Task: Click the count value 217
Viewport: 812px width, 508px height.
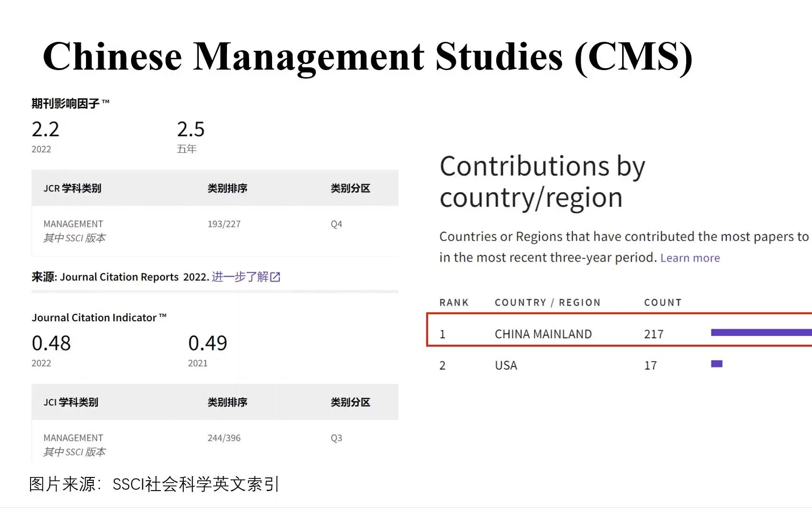Action: (x=654, y=334)
